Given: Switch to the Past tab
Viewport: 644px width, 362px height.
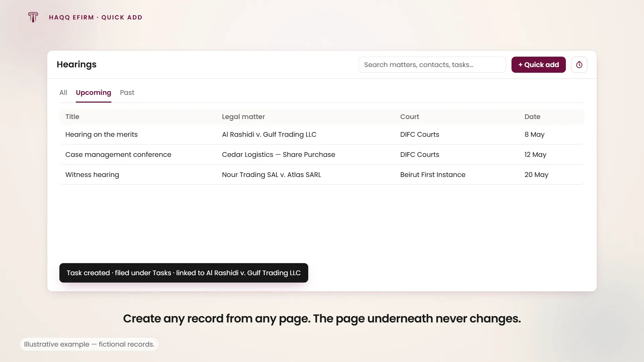Looking at the screenshot, I should click(x=127, y=93).
